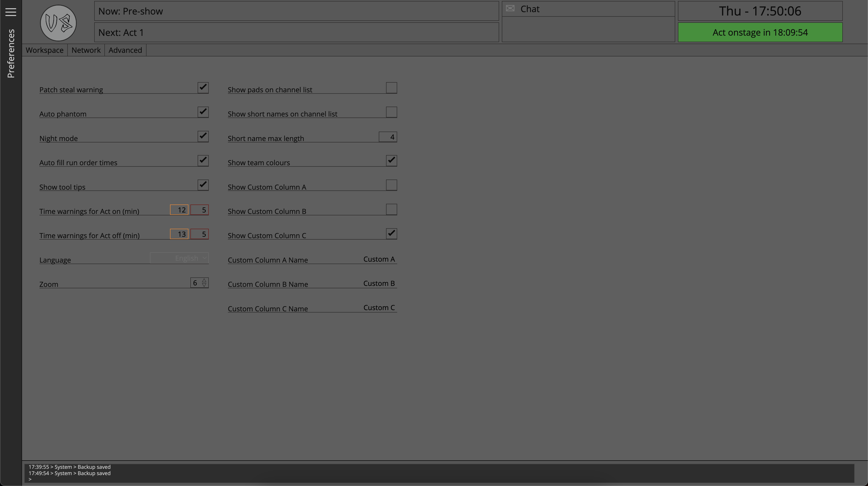Toggle Show team colours checkbox
This screenshot has height=486, width=868.
click(392, 160)
